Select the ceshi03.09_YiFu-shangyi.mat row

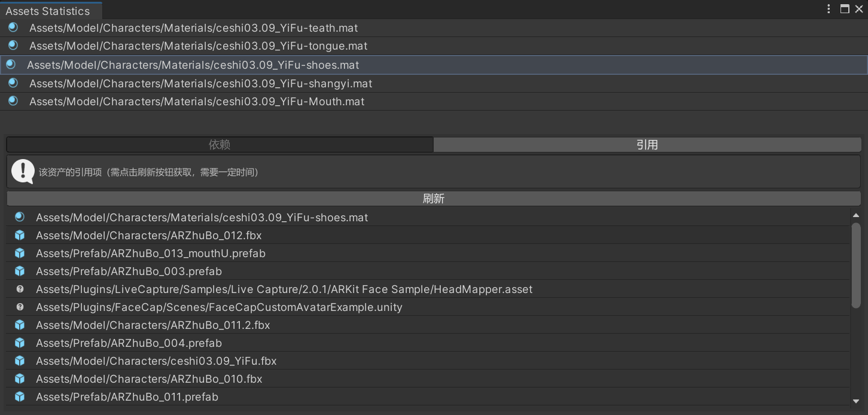coord(200,84)
